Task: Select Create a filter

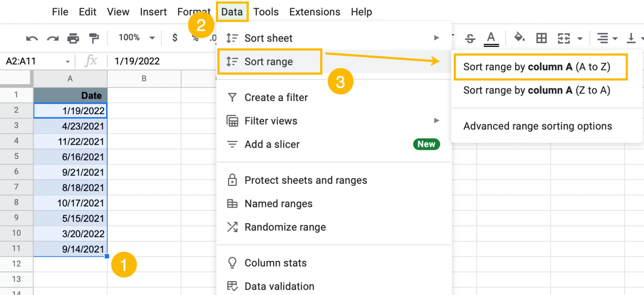Action: click(276, 97)
